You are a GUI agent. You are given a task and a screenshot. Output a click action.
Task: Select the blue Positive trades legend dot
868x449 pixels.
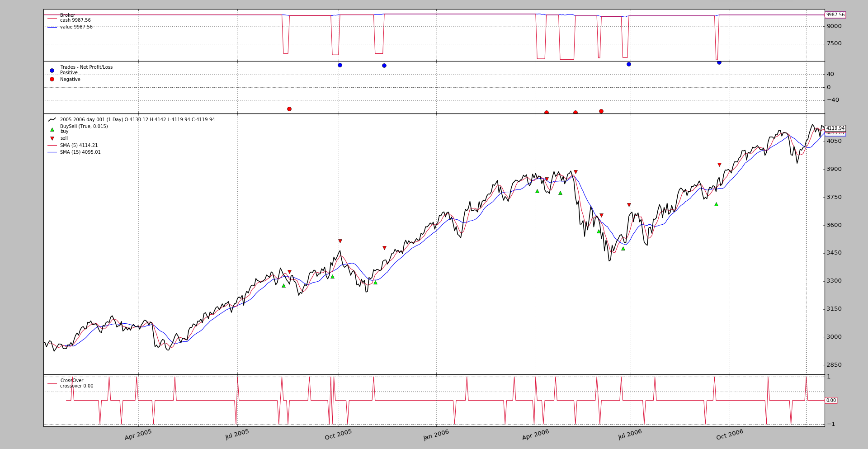pyautogui.click(x=52, y=71)
